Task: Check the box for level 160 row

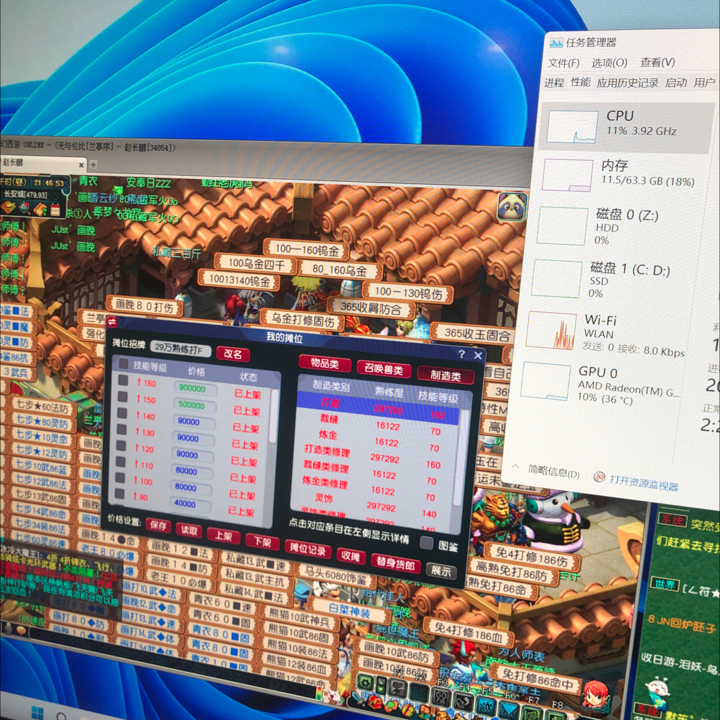Action: click(x=123, y=380)
